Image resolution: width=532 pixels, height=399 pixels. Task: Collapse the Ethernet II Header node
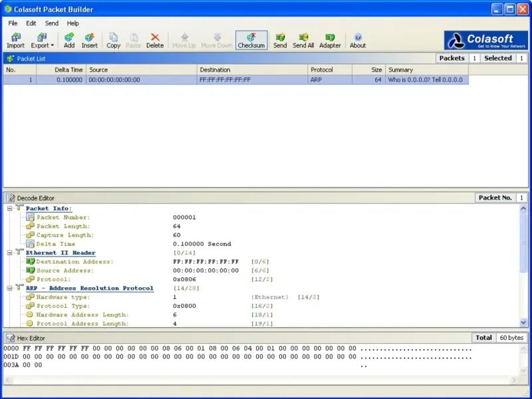point(9,253)
